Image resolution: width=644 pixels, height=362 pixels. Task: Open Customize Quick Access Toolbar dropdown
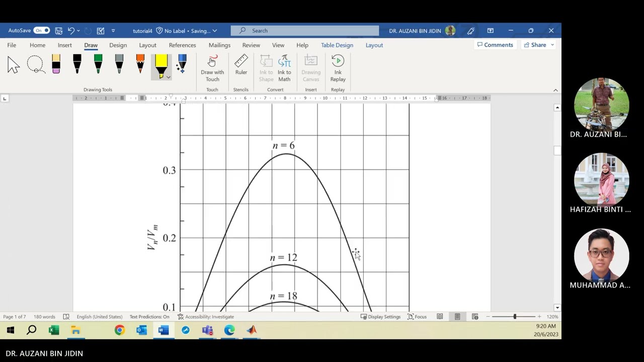click(x=113, y=31)
